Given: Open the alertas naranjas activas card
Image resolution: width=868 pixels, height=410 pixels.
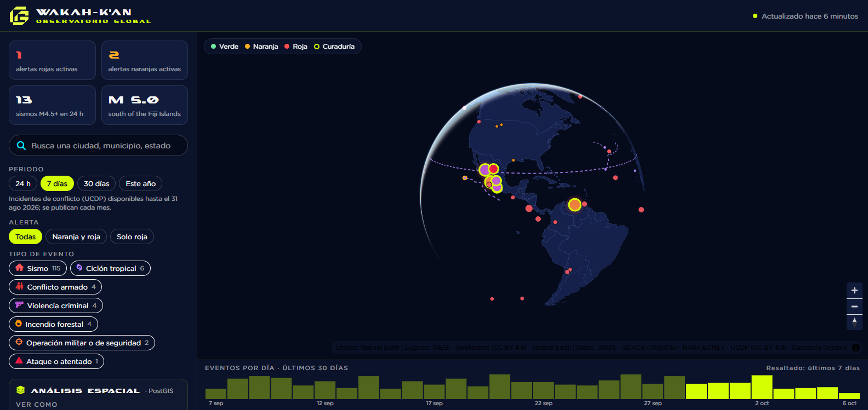Looking at the screenshot, I should pyautogui.click(x=145, y=60).
